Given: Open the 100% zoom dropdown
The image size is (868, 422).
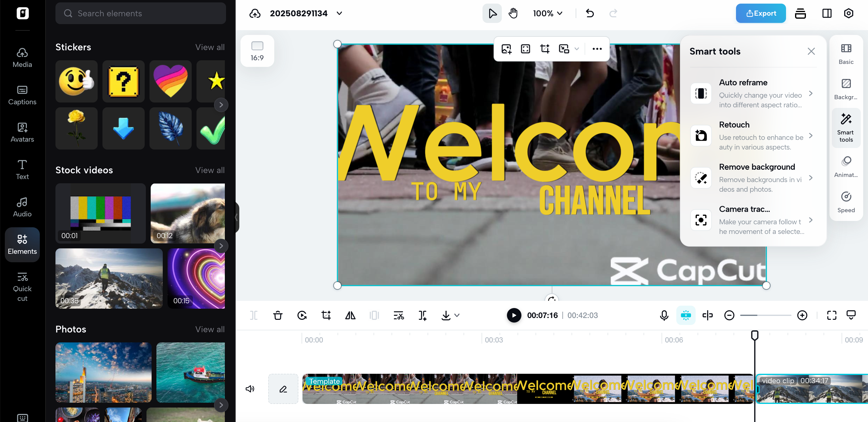Looking at the screenshot, I should 548,14.
